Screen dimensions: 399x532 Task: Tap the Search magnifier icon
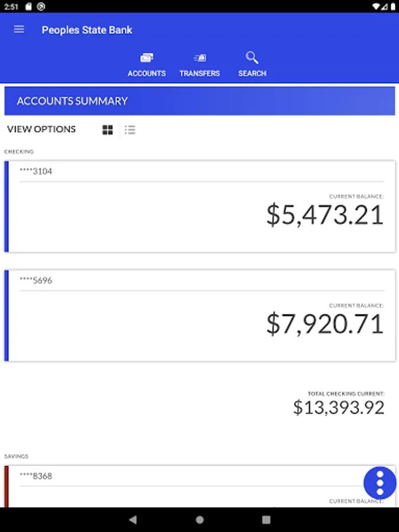[252, 58]
